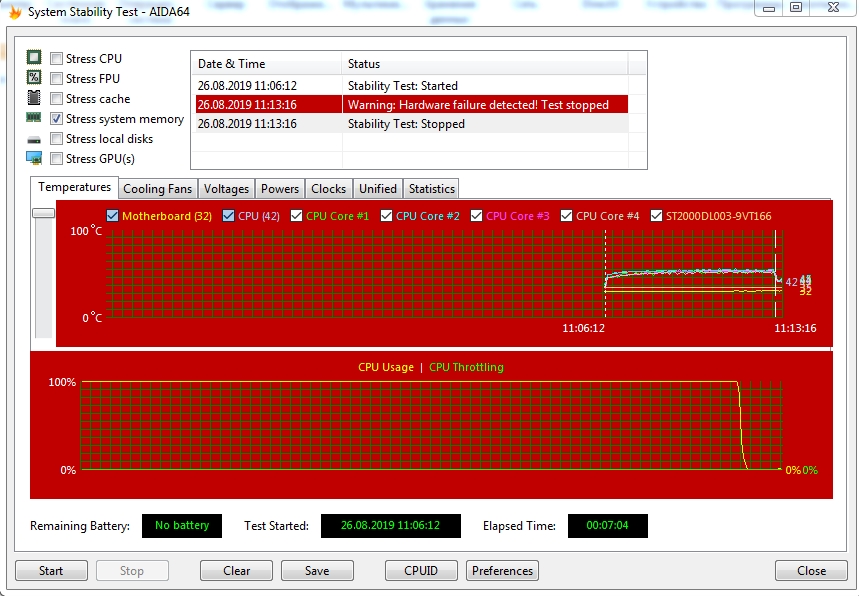Click the system memory RAM icon
The image size is (859, 596).
[34, 117]
